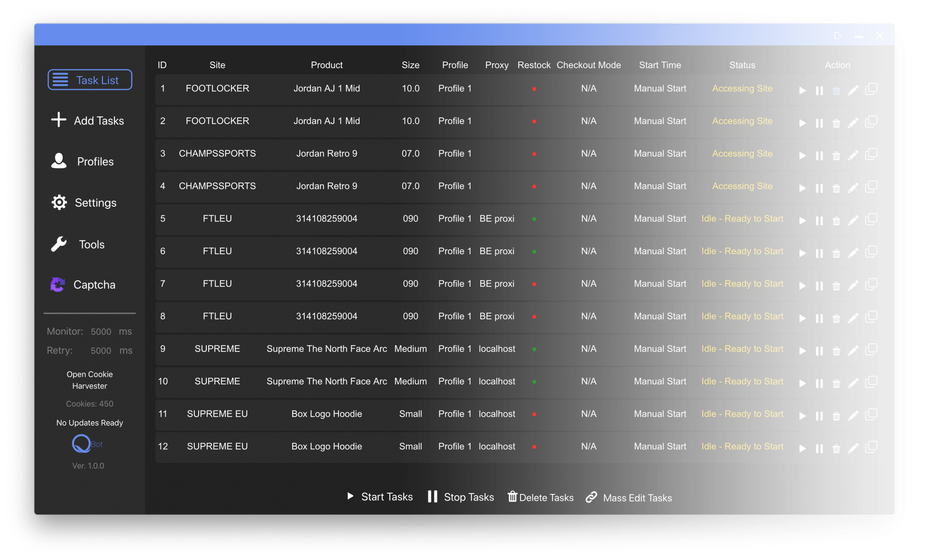The width and height of the screenshot is (929, 560).
Task: Click the Retry delay 5000 field
Action: [x=101, y=350]
